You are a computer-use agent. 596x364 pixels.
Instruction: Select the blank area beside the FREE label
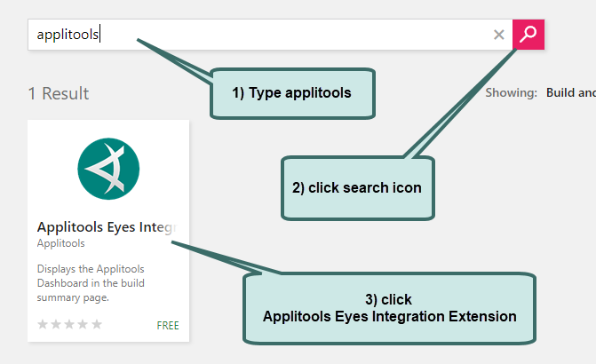129,326
